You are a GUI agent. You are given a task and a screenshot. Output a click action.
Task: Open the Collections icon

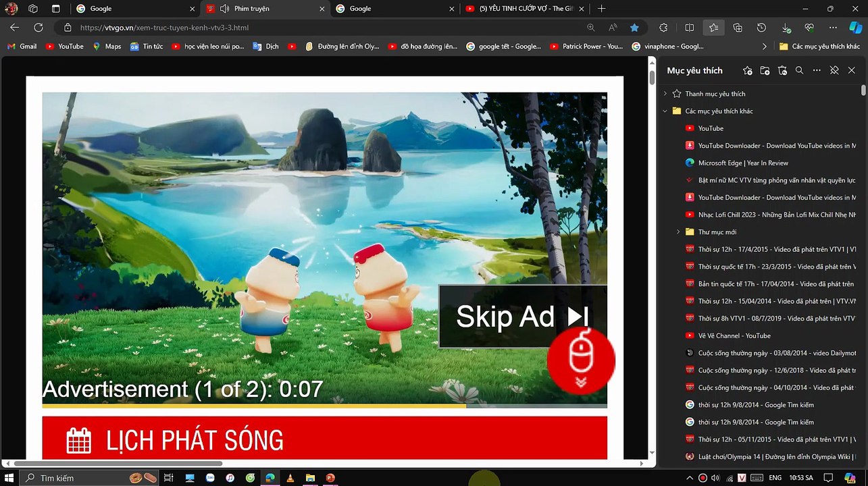(738, 28)
